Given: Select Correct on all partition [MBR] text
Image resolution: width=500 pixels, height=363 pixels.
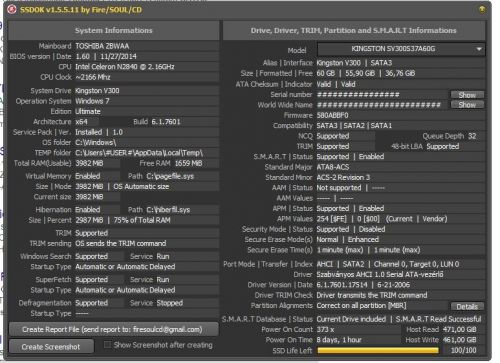Looking at the screenshot, I should pos(361,305).
